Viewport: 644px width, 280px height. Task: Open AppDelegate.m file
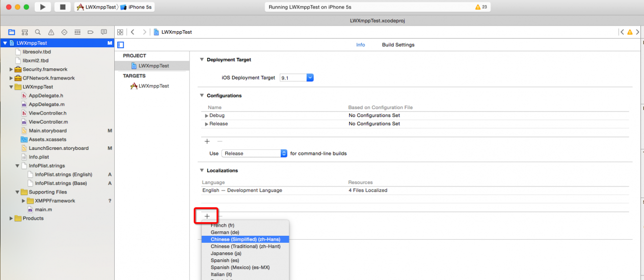(46, 105)
